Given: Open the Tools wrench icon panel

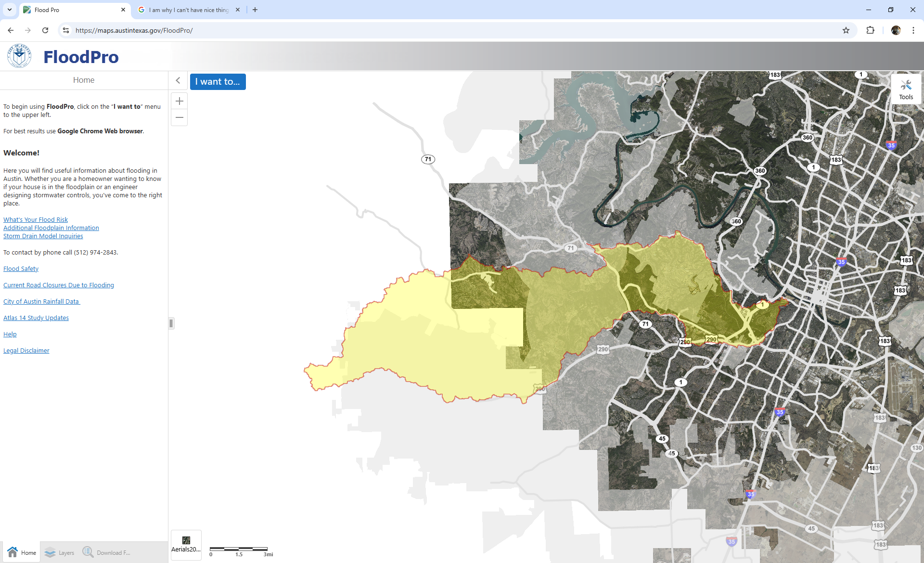Looking at the screenshot, I should click(x=906, y=89).
